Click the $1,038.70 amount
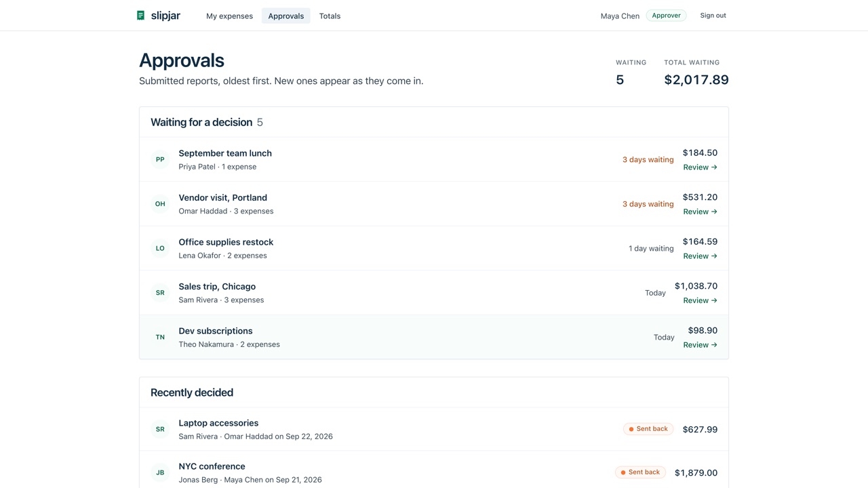This screenshot has height=488, width=868. pos(696,286)
